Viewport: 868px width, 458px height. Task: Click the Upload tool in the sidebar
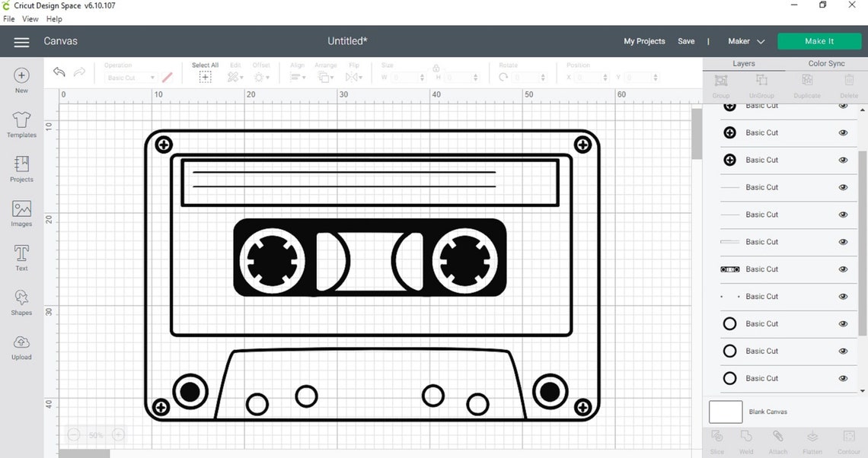[x=21, y=346]
